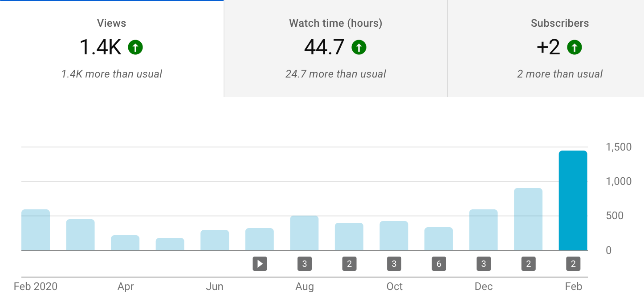Click the 'Feb 2020' axis label
The image size is (644, 294).
pyautogui.click(x=36, y=286)
